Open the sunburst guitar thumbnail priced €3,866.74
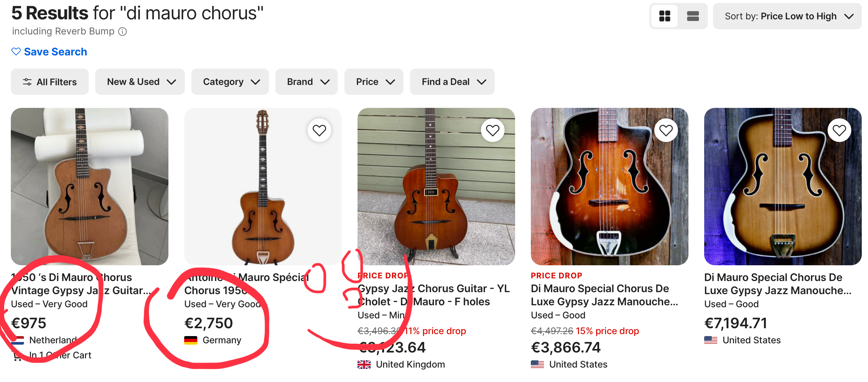The width and height of the screenshot is (868, 382). point(609,186)
